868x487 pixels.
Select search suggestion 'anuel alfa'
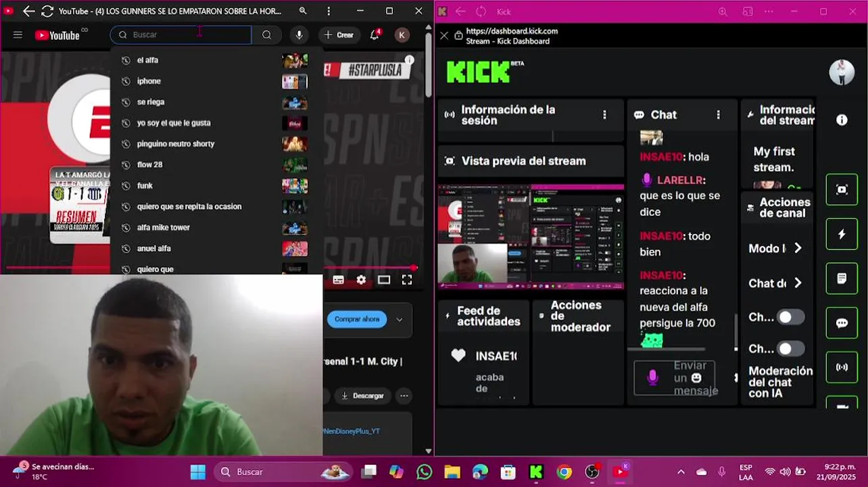pos(216,248)
